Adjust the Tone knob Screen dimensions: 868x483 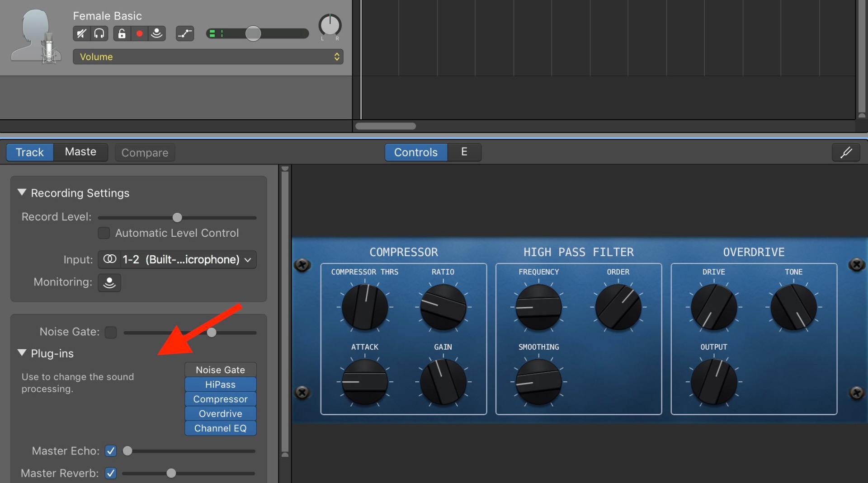[x=793, y=307]
